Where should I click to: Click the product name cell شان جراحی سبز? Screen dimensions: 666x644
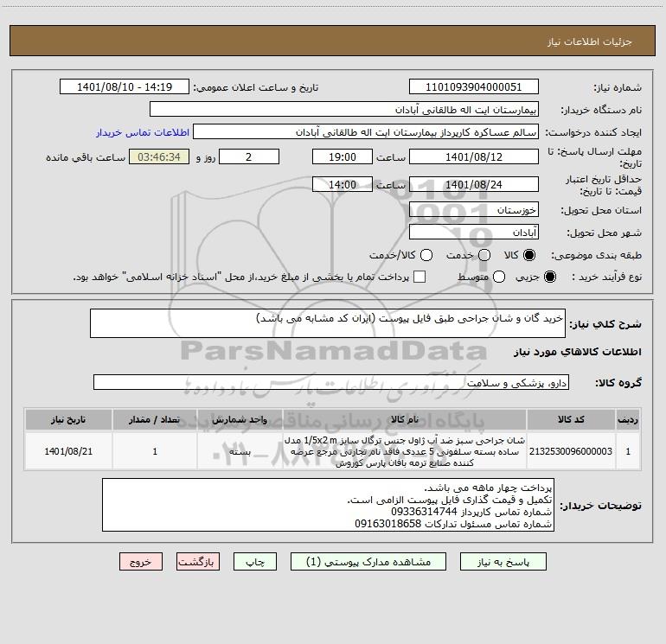tap(405, 451)
